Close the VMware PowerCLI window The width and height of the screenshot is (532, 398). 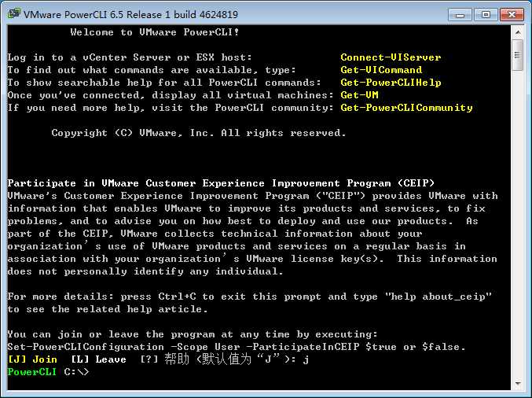click(x=512, y=15)
